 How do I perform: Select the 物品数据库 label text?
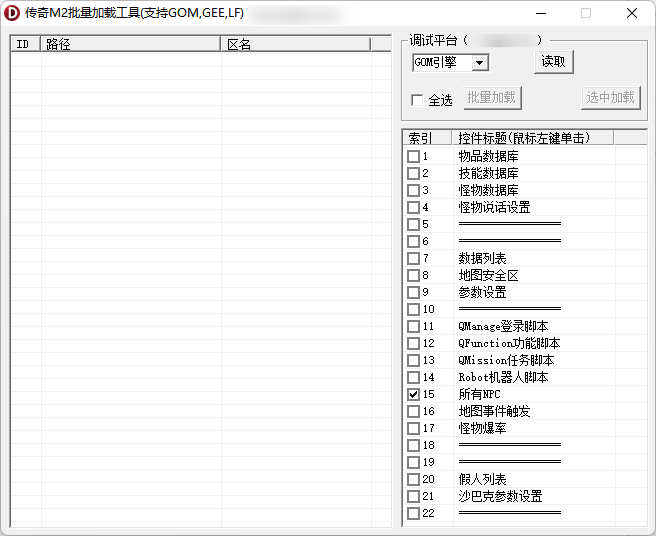pyautogui.click(x=488, y=156)
